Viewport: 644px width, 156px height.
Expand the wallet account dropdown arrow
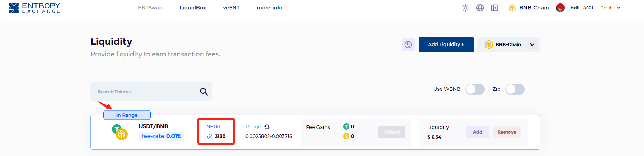pyautogui.click(x=619, y=8)
